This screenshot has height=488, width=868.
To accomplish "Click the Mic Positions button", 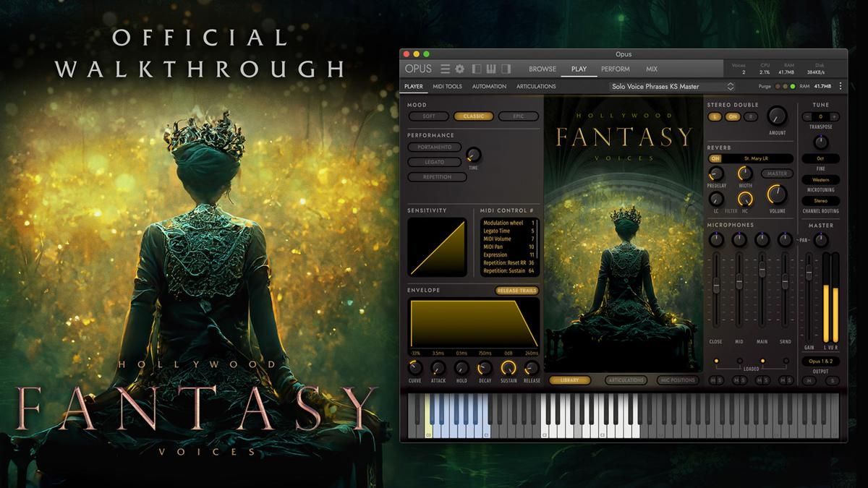I will (x=677, y=380).
